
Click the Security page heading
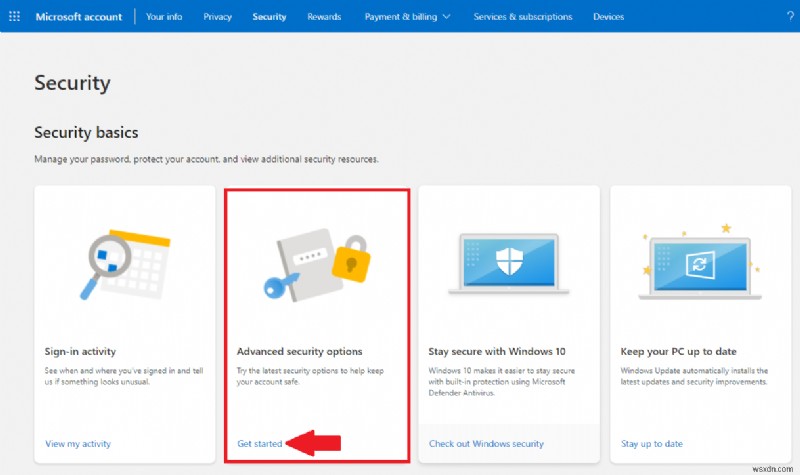(x=72, y=83)
